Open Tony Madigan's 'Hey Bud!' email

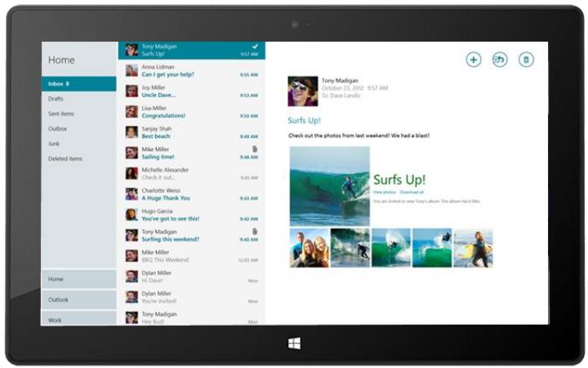[x=192, y=317]
